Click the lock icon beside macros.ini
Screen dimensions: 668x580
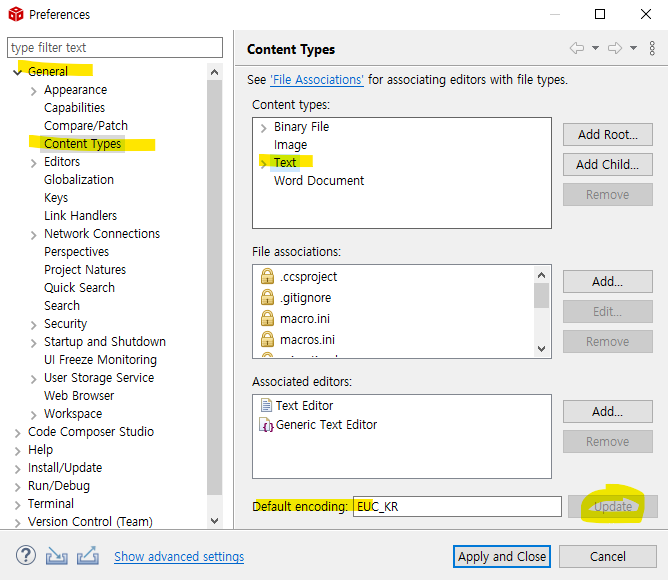click(267, 339)
